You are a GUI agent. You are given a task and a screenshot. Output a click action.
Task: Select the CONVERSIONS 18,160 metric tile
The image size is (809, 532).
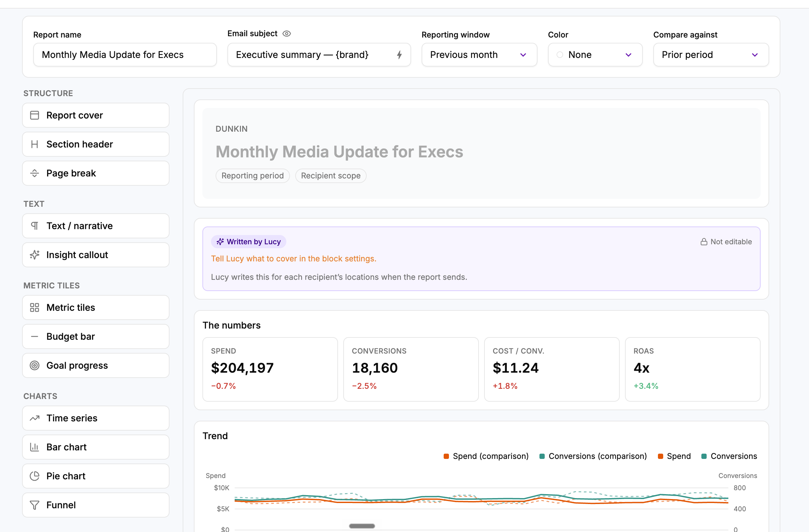[x=411, y=369]
